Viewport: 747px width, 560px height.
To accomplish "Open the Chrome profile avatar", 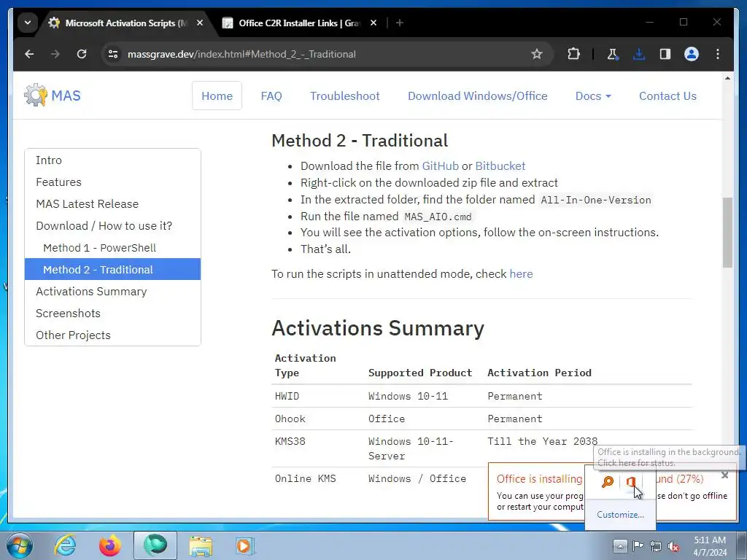I will point(692,54).
